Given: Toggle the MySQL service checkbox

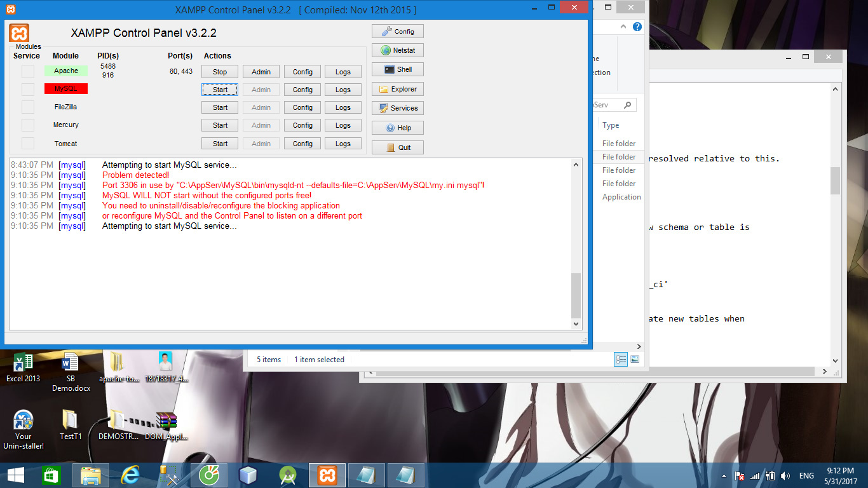Looking at the screenshot, I should click(x=28, y=89).
